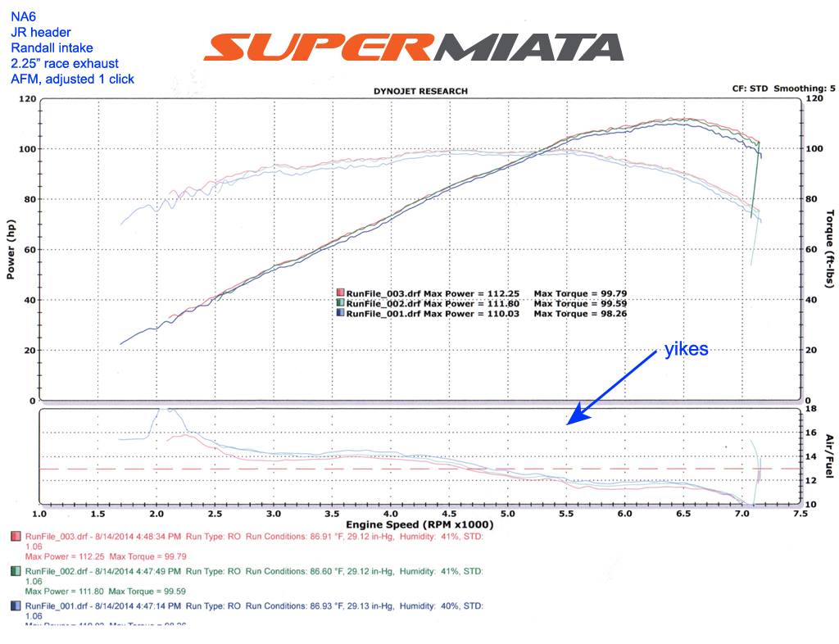Select 'RunFile_001.drf Max Power = 110.03' legend text
The image size is (839, 644).
point(433,314)
